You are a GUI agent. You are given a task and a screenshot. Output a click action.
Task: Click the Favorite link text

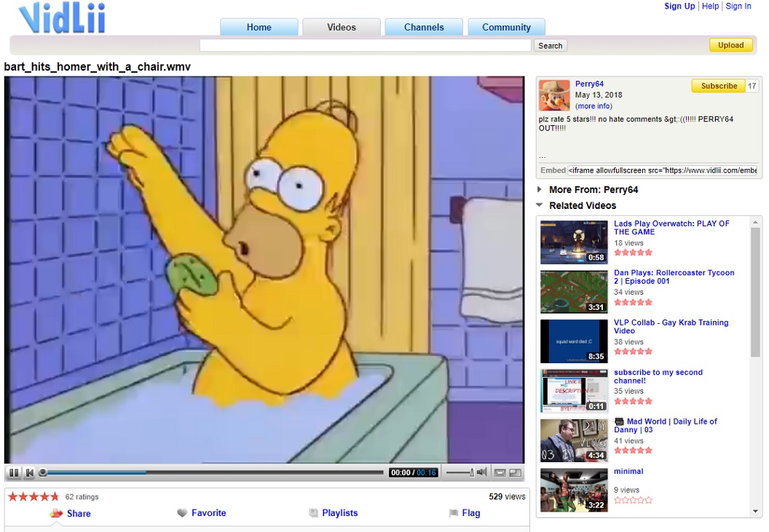(x=209, y=513)
